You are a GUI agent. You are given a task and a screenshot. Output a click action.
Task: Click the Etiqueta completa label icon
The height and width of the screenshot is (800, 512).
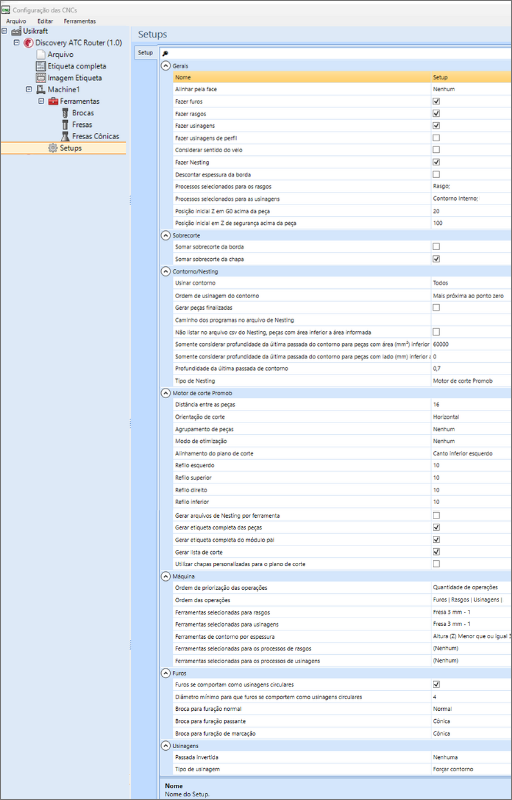tap(41, 66)
